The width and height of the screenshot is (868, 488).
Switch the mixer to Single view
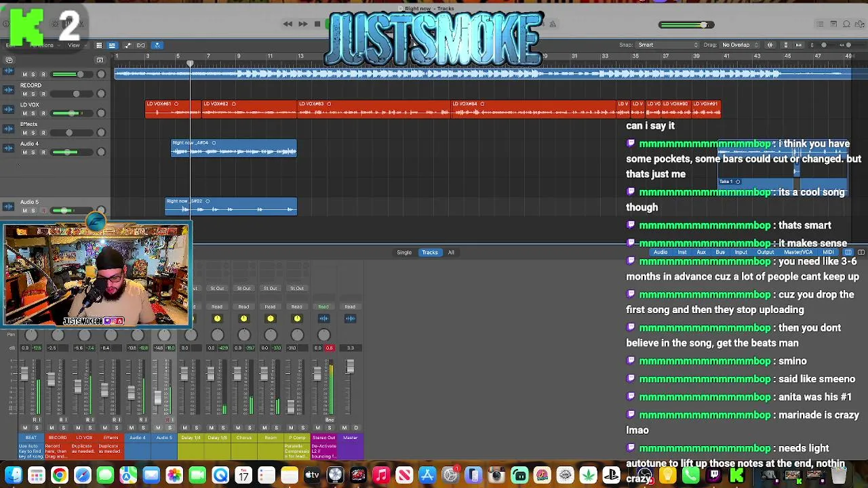[x=404, y=253]
